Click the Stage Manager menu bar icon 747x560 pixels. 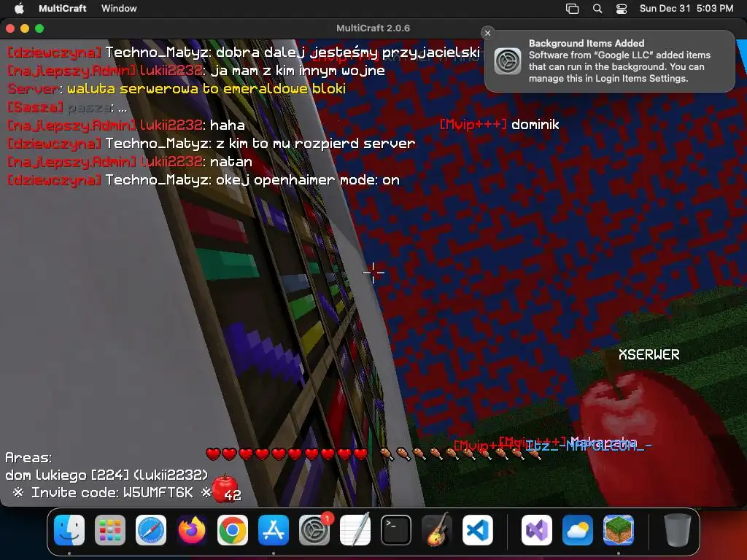[572, 8]
